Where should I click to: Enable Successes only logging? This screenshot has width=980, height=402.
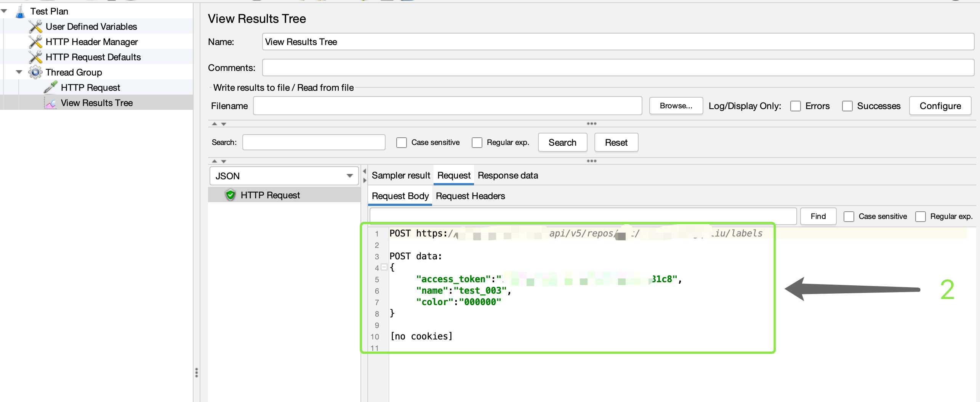[x=847, y=106]
